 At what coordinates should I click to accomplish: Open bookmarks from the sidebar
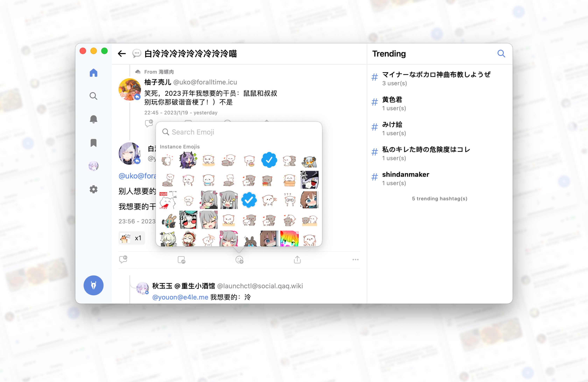point(93,143)
